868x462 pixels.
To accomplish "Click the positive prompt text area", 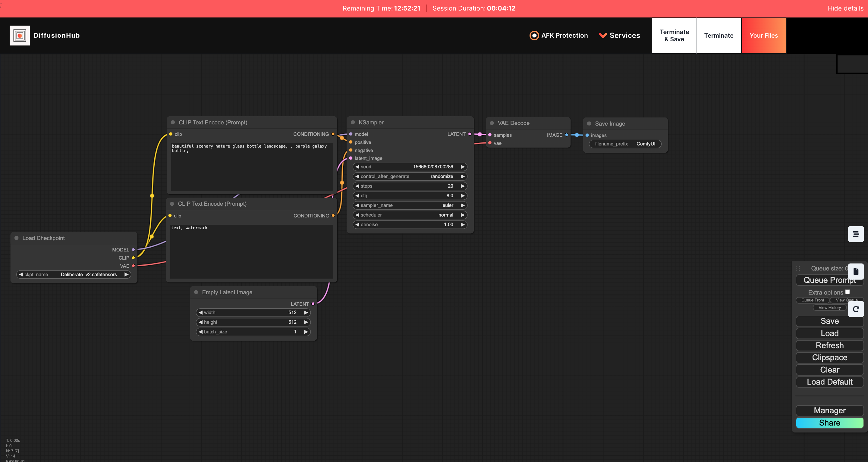I will point(252,167).
